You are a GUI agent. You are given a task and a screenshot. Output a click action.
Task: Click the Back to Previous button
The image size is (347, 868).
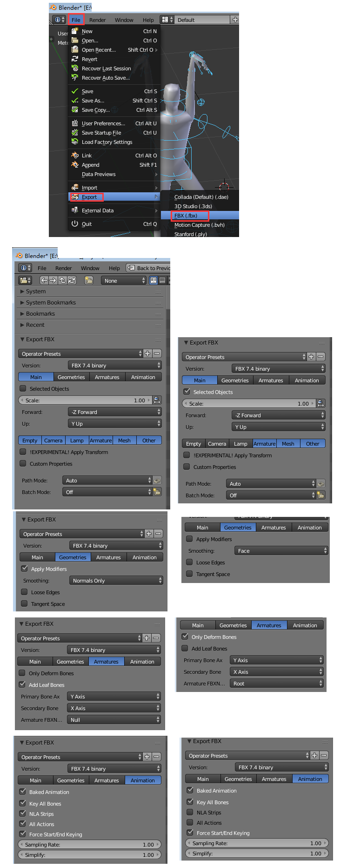[148, 268]
